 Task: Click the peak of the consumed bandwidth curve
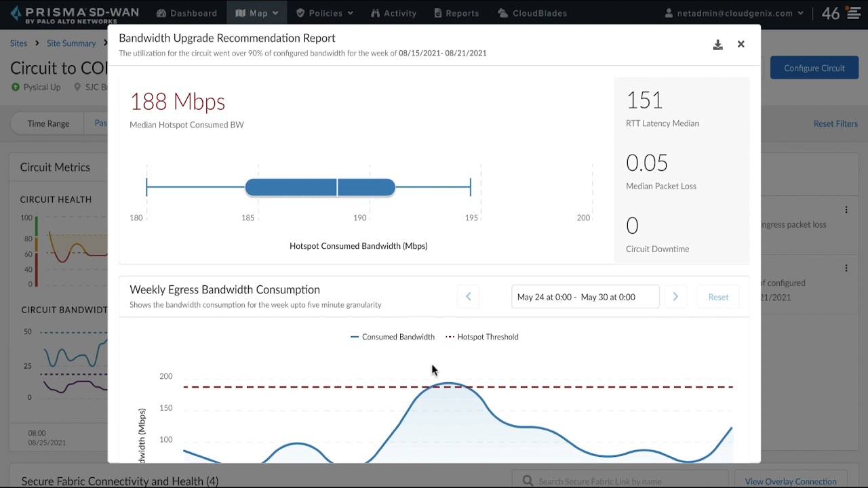[448, 384]
